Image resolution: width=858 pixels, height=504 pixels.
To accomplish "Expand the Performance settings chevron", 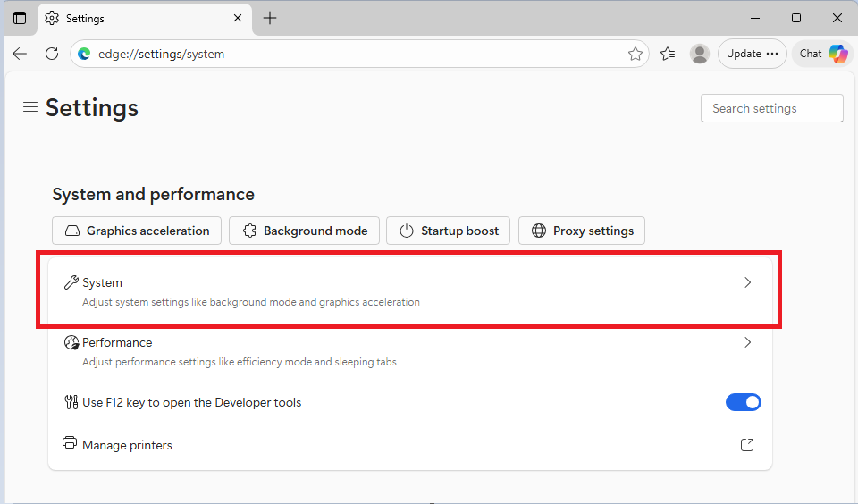I will tap(748, 342).
